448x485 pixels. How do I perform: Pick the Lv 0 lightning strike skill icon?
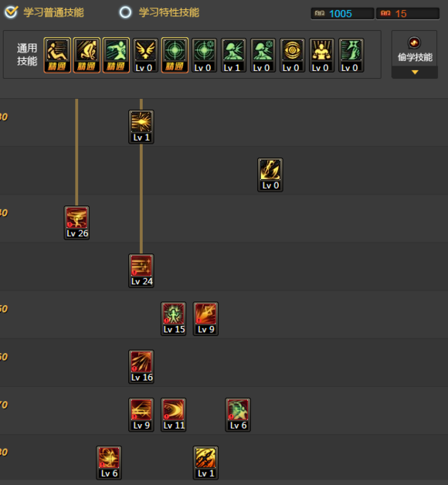coord(270,175)
